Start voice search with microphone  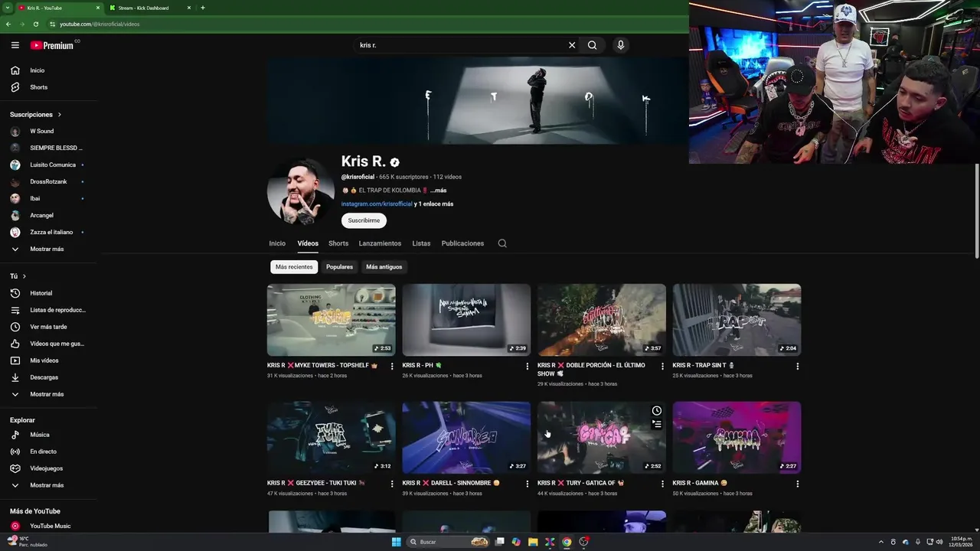point(620,45)
